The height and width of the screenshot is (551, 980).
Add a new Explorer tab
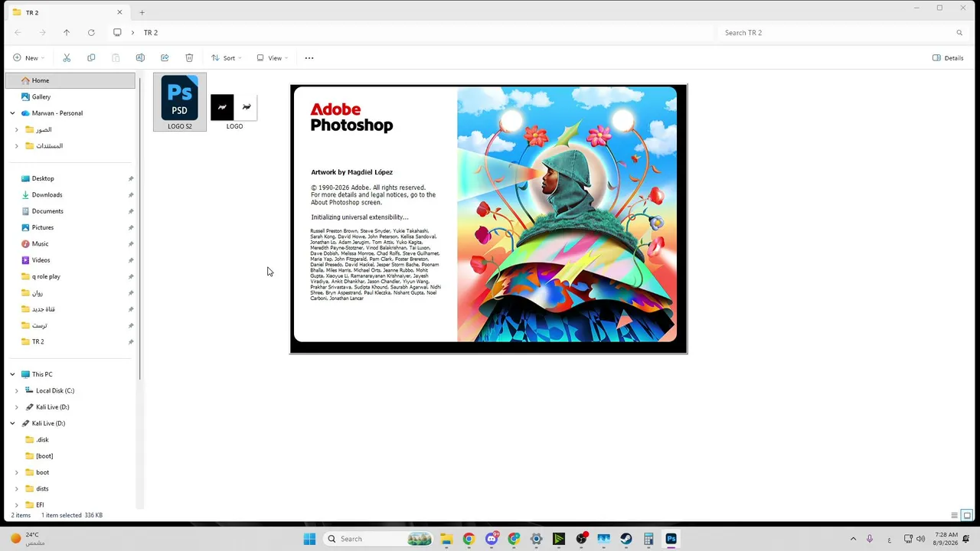[x=142, y=12]
